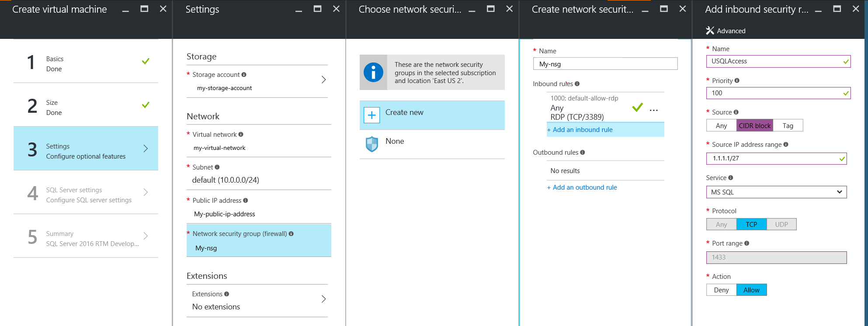Select None network security group option
868x326 pixels.
[432, 144]
